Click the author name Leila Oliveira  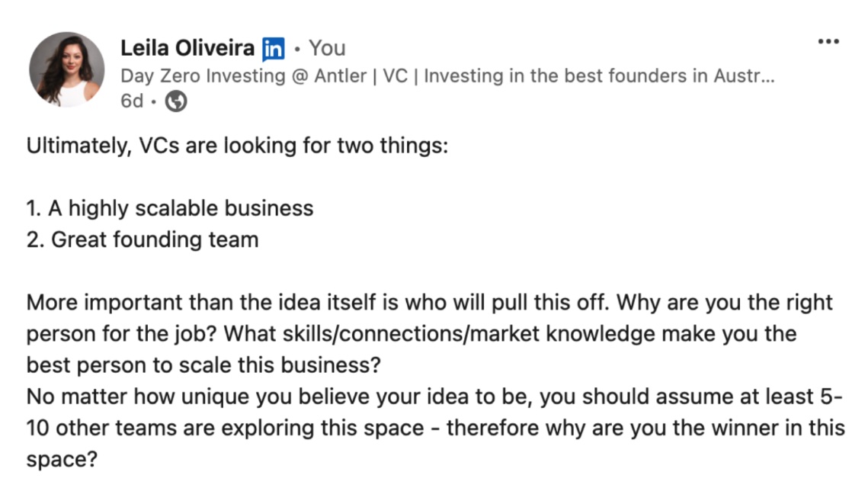click(187, 48)
